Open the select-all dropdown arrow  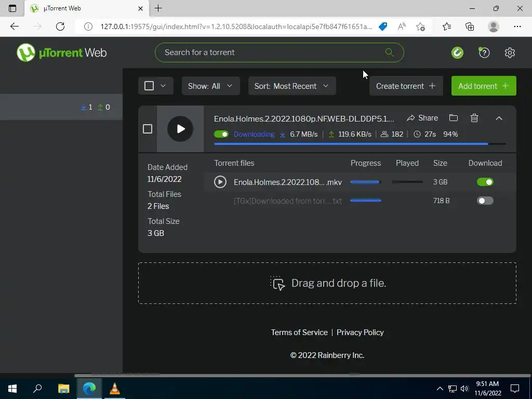coord(163,86)
